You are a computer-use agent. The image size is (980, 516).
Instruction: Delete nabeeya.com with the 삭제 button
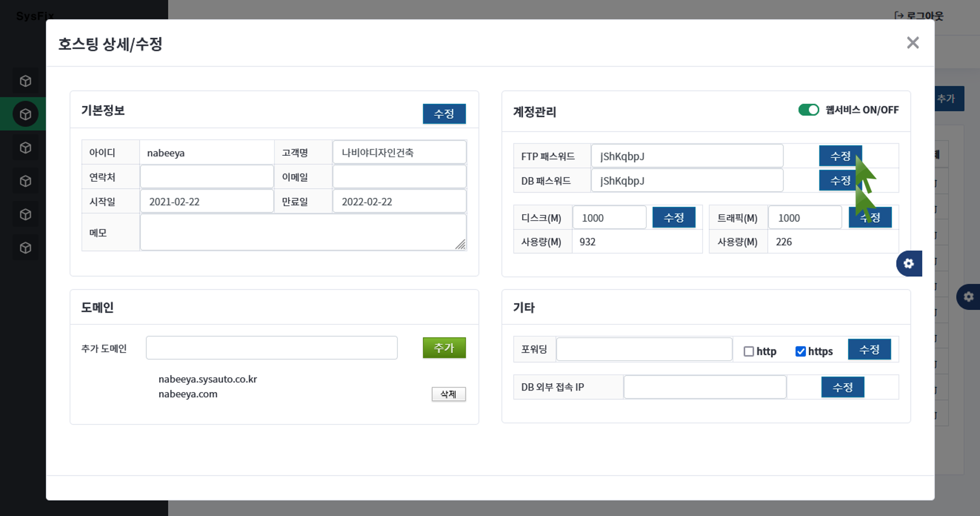(x=448, y=394)
